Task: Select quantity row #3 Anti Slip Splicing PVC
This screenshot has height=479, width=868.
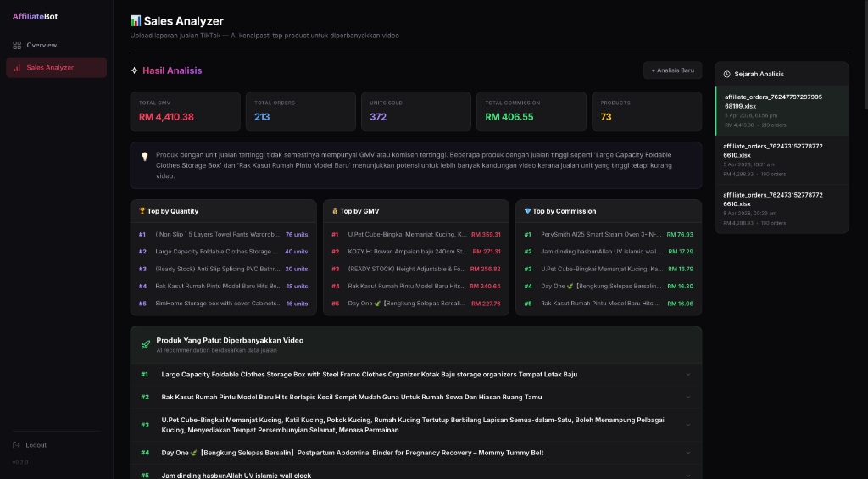Action: pyautogui.click(x=223, y=269)
